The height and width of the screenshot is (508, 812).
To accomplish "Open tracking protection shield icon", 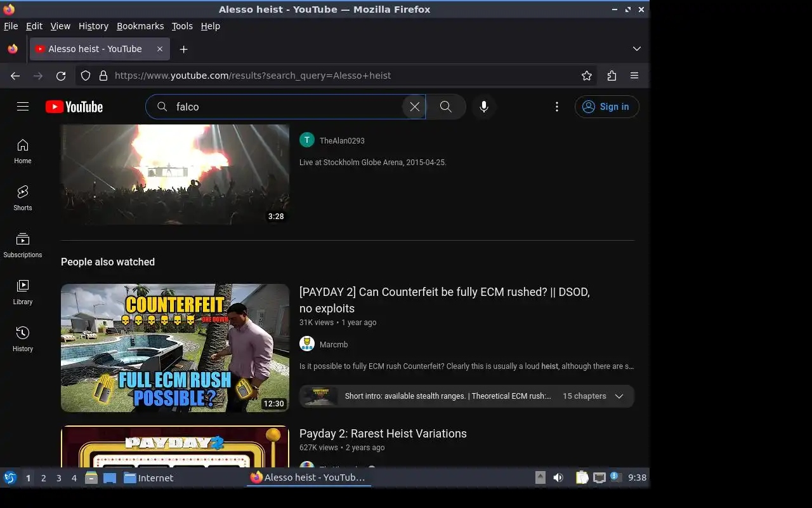I will [86, 76].
